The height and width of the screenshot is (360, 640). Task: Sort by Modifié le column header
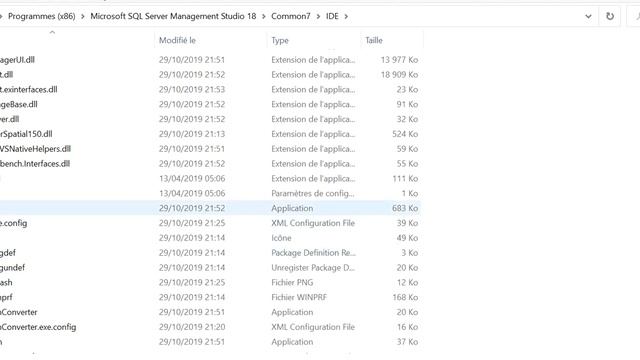(x=177, y=40)
